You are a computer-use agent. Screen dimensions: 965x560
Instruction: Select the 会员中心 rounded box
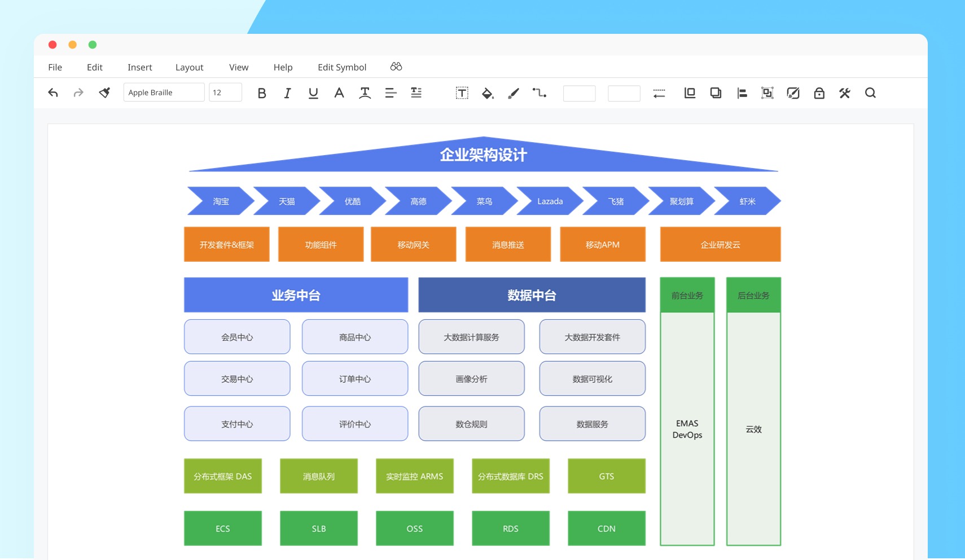237,337
